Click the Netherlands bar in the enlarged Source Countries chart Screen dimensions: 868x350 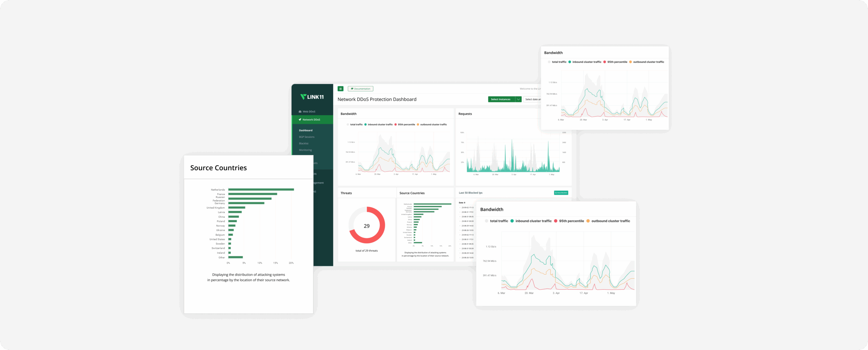(261, 189)
